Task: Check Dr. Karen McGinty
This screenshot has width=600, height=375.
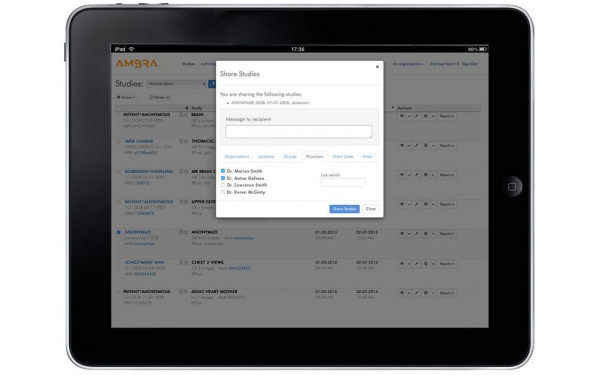Action: [x=223, y=192]
